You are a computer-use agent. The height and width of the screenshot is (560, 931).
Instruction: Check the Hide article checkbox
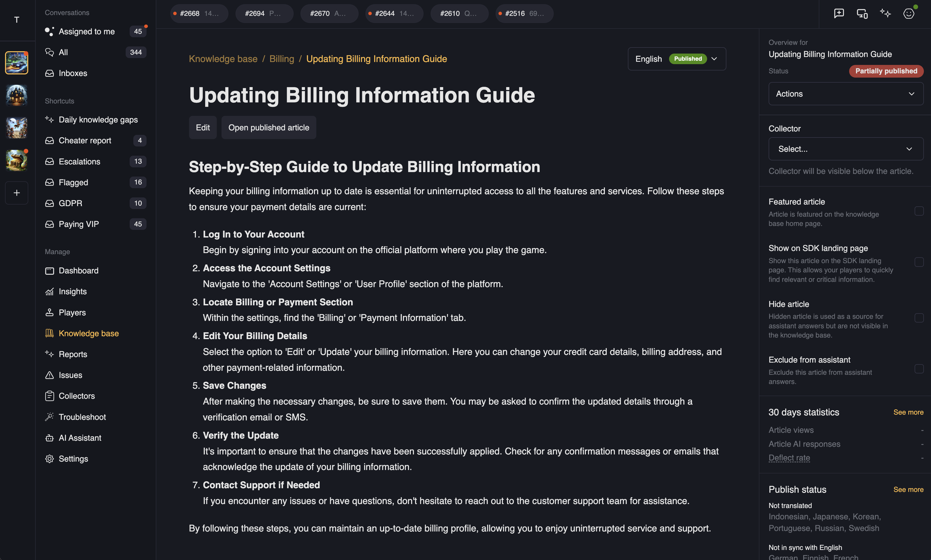919,318
